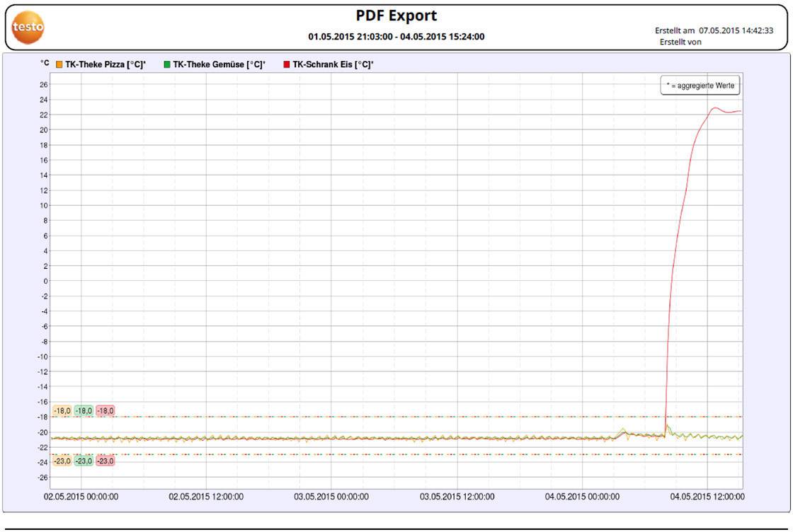Click the 04.05.2015 12:00:00 axis label

[x=703, y=497]
